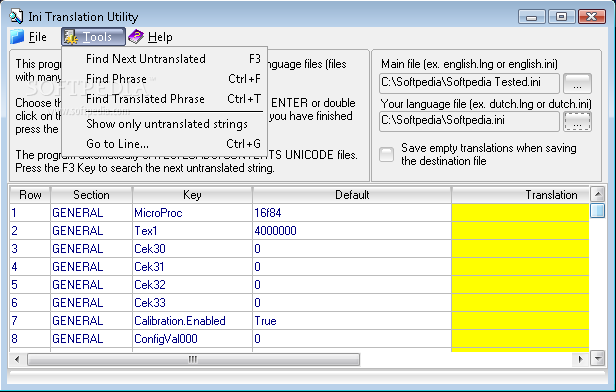The image size is (616, 392).
Task: Click the horizontal scrollbar left arrow
Action: pyautogui.click(x=17, y=359)
